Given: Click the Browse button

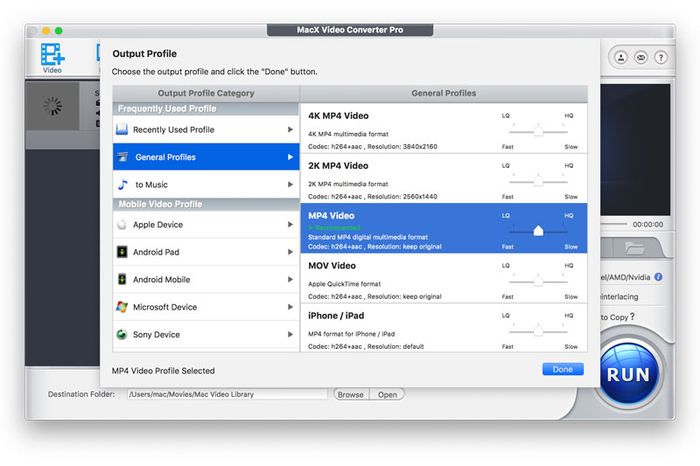Looking at the screenshot, I should (x=351, y=395).
